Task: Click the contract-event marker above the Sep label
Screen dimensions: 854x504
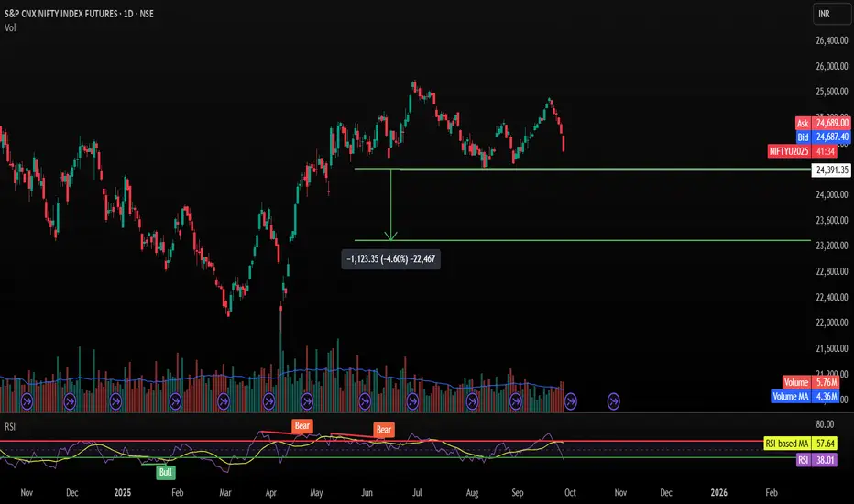Action: 515,402
